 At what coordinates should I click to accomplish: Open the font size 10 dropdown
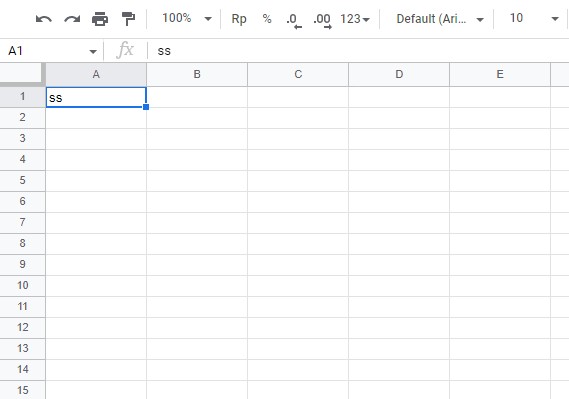(x=534, y=18)
